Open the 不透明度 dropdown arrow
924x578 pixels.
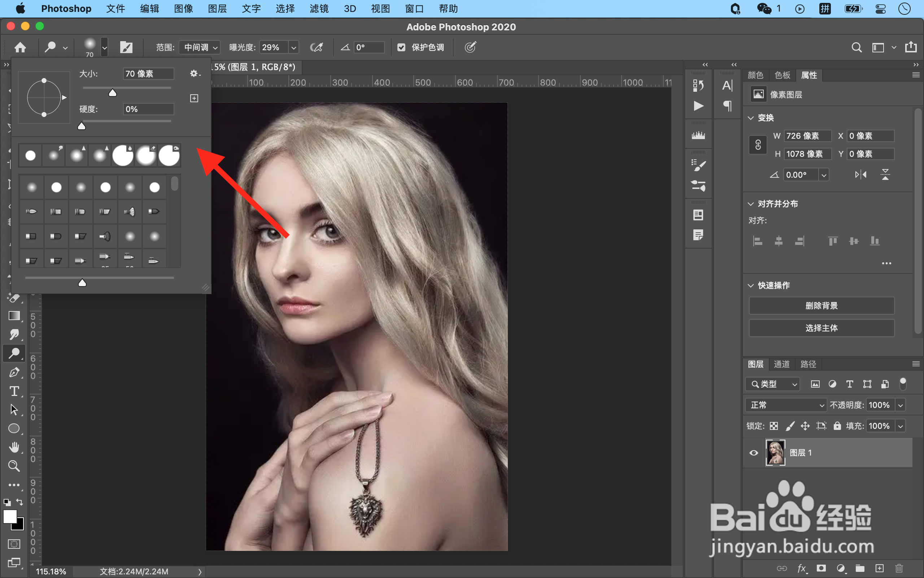901,405
